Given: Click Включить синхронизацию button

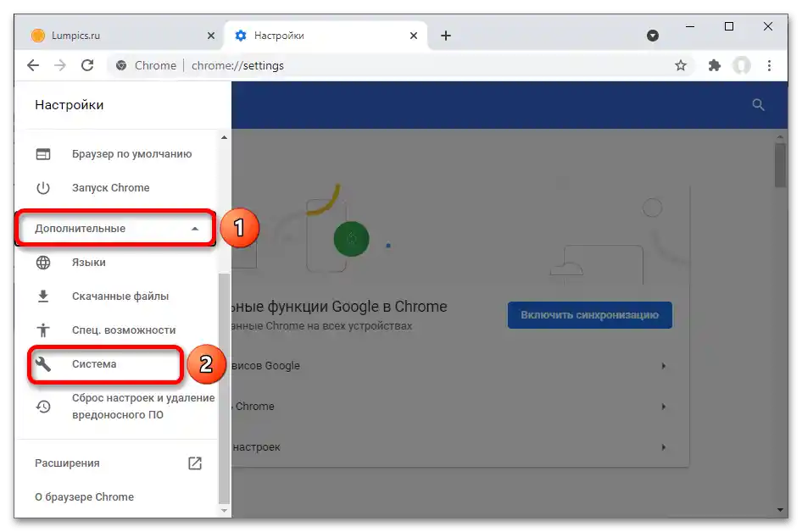Looking at the screenshot, I should tap(590, 315).
